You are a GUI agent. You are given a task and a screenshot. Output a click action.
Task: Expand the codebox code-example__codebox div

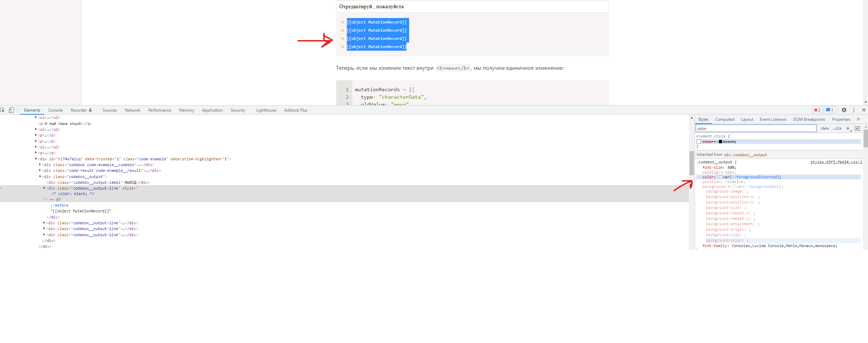40,165
